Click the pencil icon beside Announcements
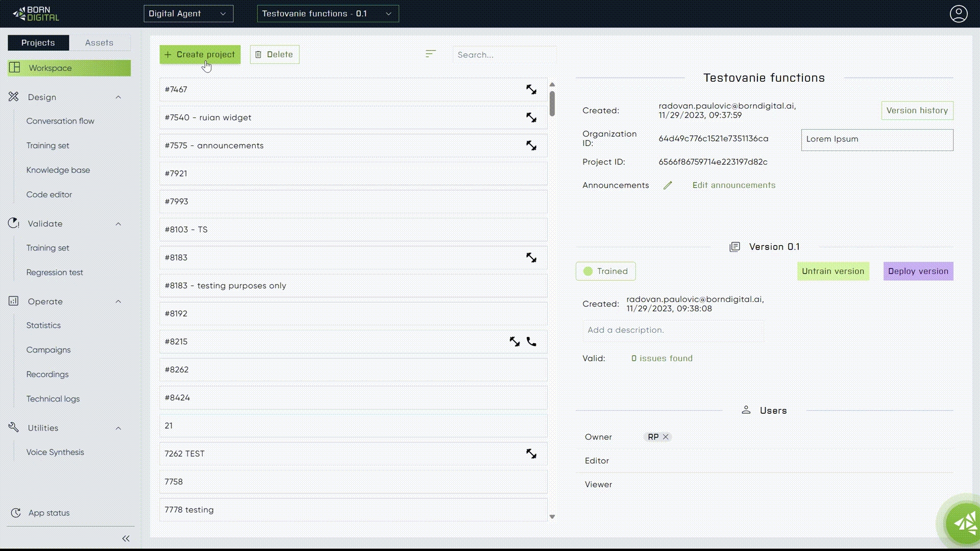This screenshot has width=980, height=551. 668,186
